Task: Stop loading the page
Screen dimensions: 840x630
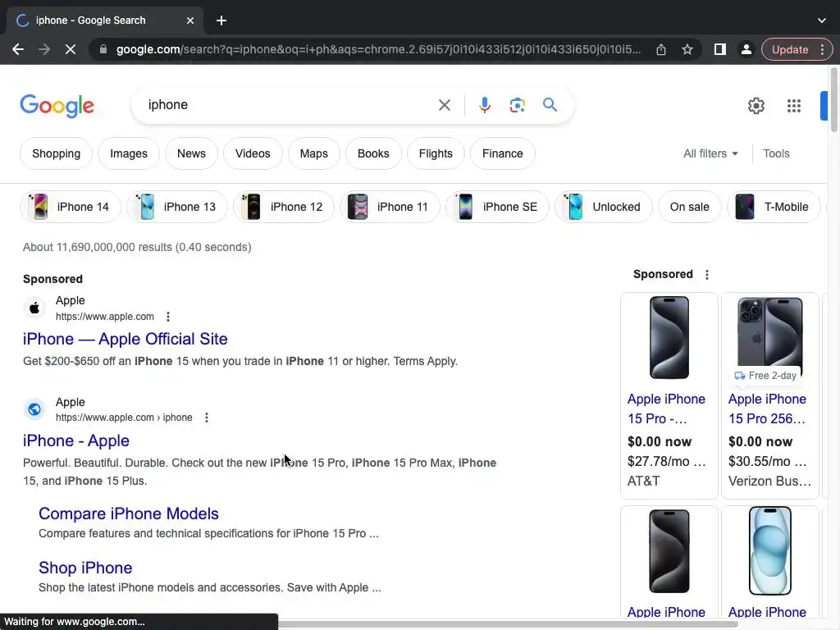Action: tap(71, 49)
